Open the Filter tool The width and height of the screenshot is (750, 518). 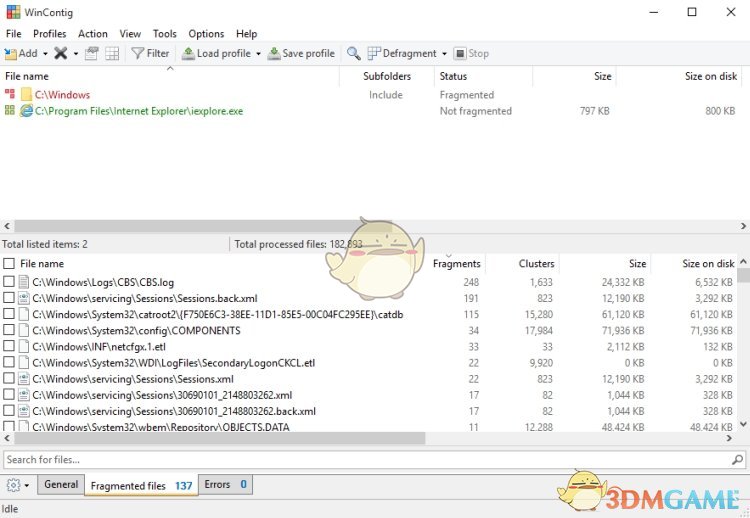click(150, 53)
